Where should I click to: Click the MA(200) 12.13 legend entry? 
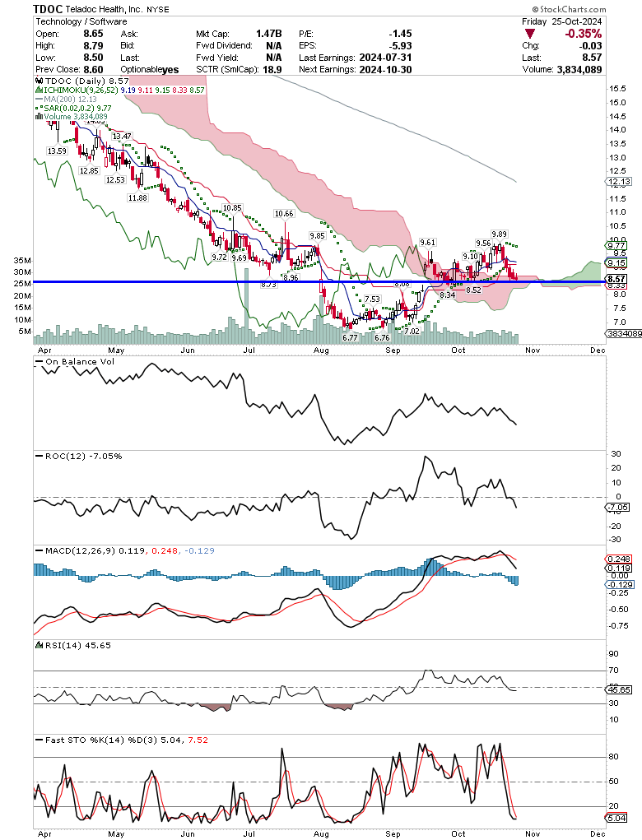(67, 99)
